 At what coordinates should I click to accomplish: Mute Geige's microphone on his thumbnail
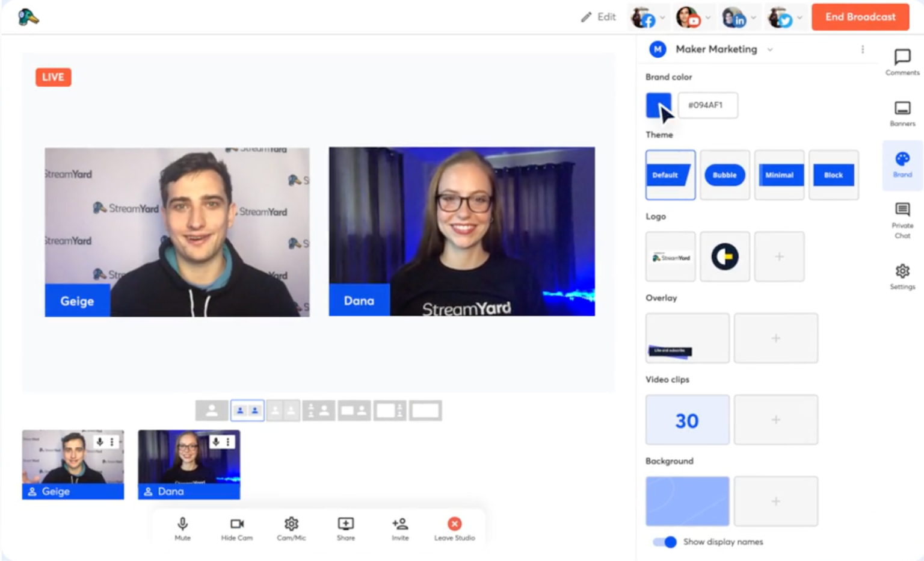99,441
